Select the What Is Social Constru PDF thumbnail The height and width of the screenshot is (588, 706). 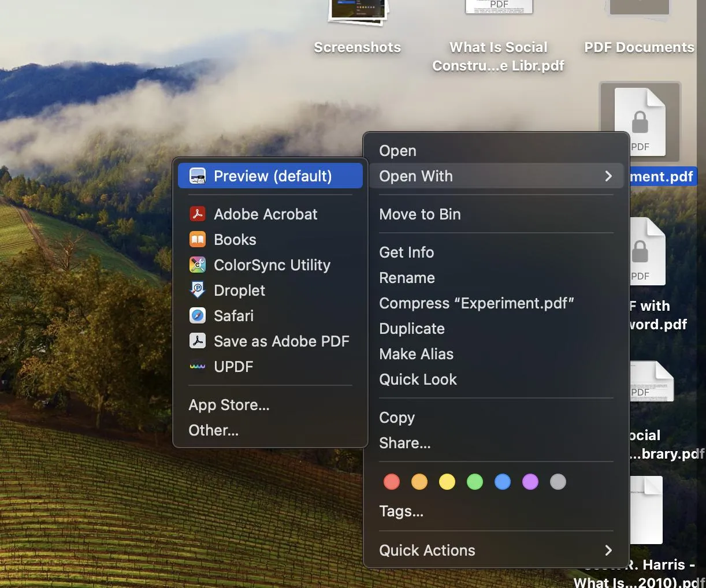499,6
